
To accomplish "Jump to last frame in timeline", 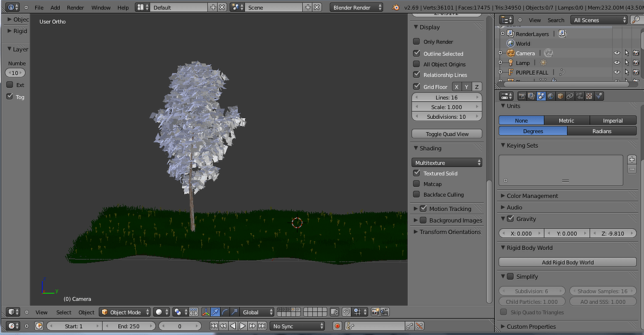I will pyautogui.click(x=262, y=326).
